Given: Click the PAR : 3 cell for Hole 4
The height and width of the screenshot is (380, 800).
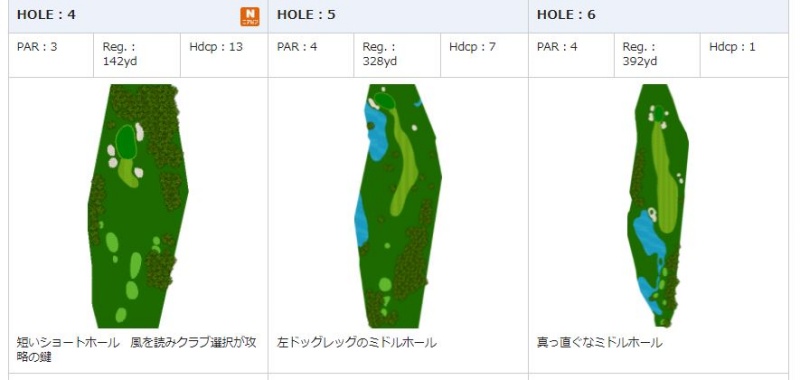Looking at the screenshot, I should pos(51,56).
